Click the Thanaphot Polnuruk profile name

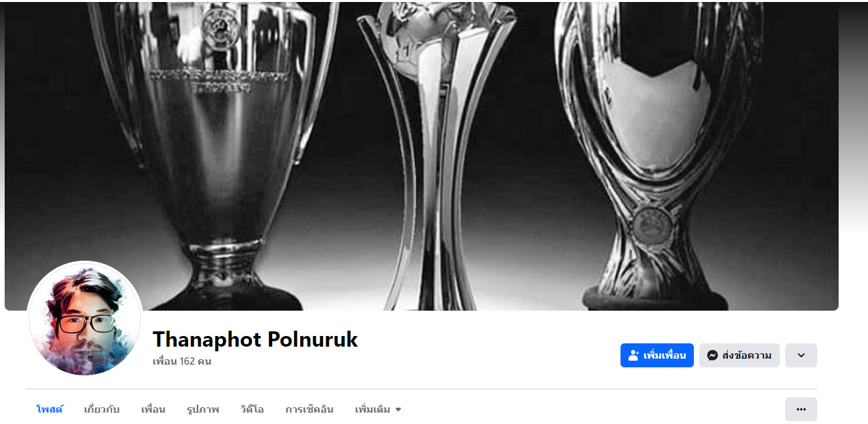pos(256,339)
